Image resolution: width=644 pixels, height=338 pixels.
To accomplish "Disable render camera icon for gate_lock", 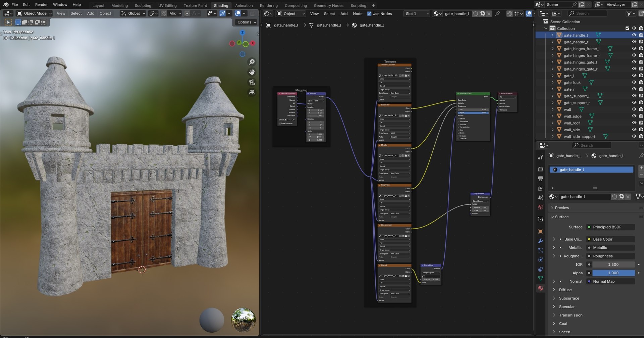I will tap(641, 82).
